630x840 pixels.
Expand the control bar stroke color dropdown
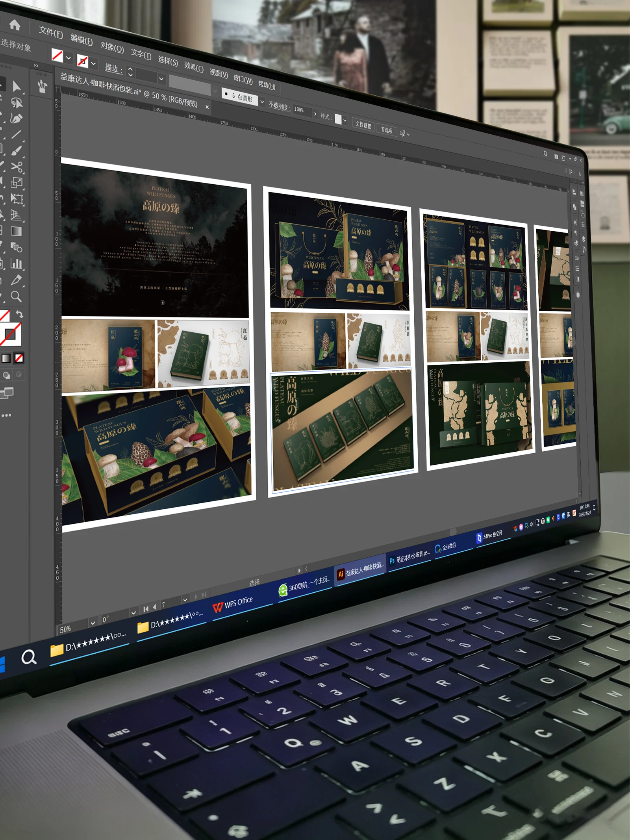click(93, 63)
